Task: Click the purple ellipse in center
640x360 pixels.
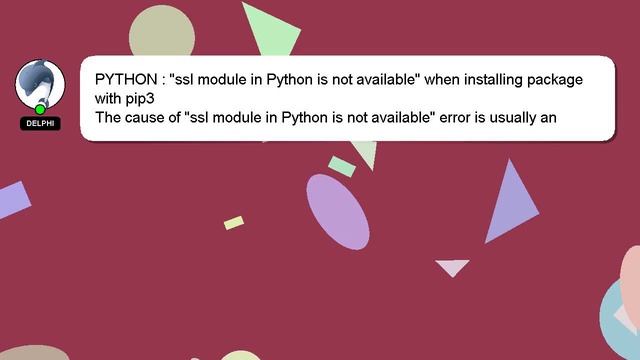Action: (338, 212)
